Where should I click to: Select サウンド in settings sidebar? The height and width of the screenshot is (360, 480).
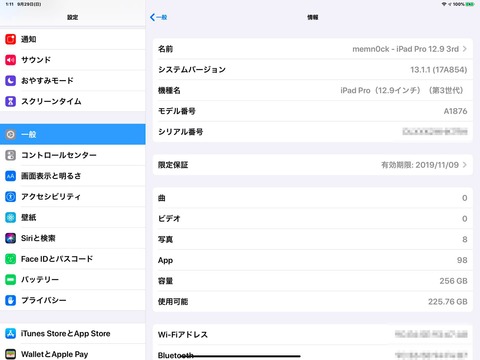73,60
